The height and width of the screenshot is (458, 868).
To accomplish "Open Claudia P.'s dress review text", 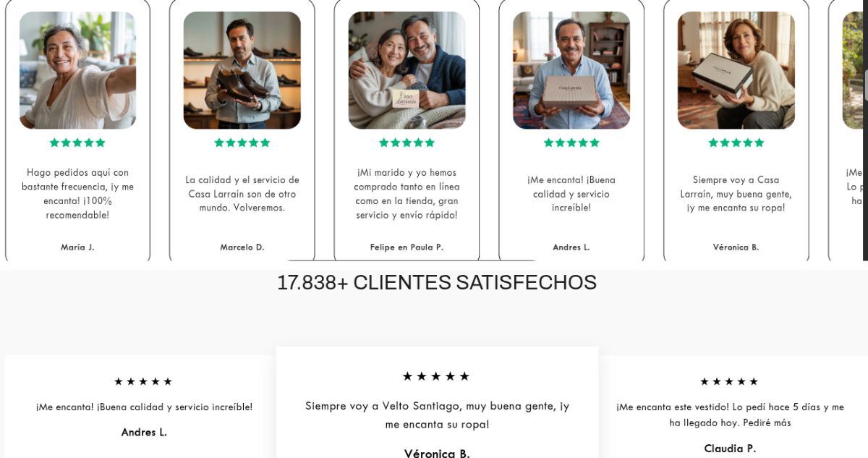I will click(x=730, y=415).
